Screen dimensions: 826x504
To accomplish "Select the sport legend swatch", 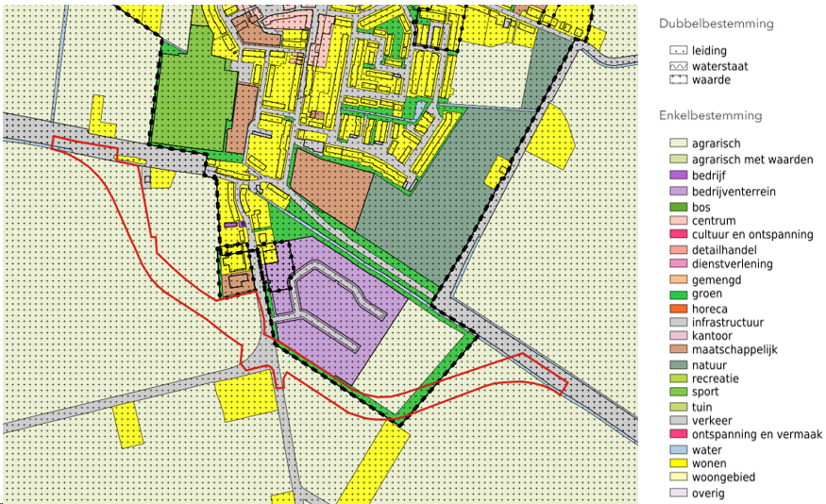I will tap(679, 392).
